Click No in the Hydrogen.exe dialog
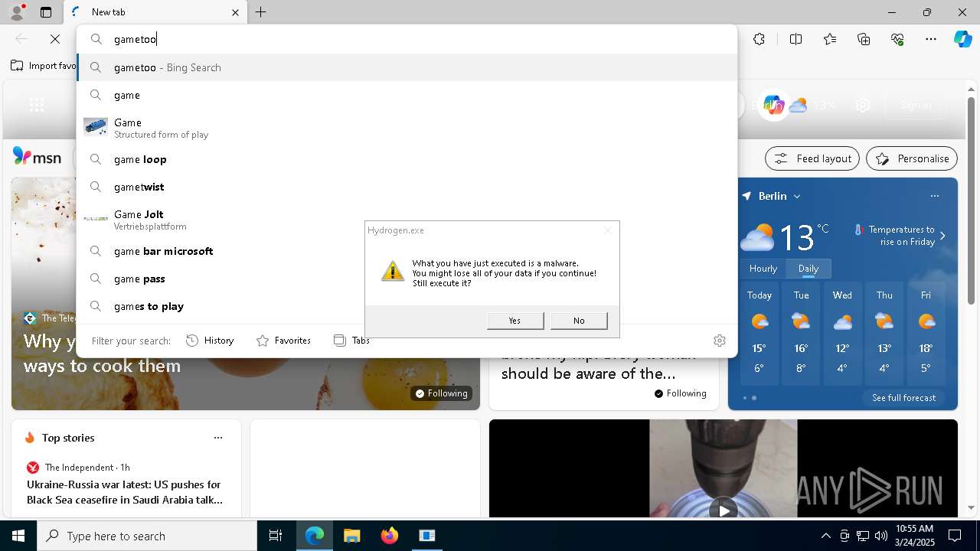 click(579, 321)
